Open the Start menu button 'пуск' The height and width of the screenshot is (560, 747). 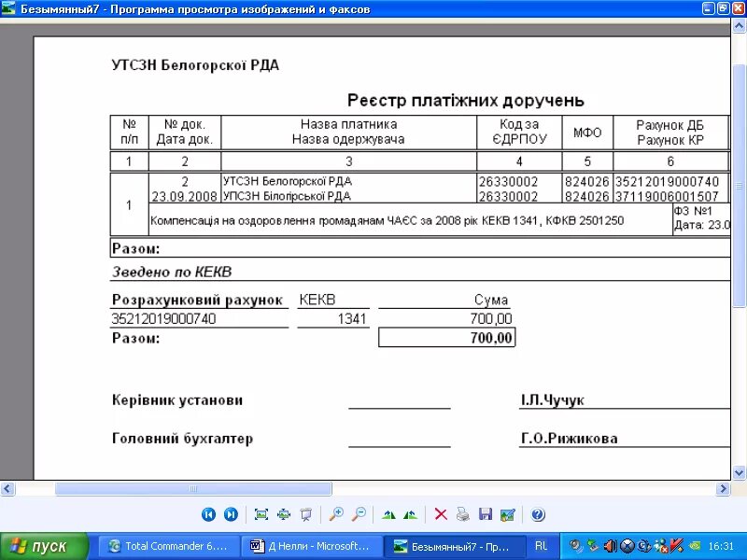pos(44,546)
